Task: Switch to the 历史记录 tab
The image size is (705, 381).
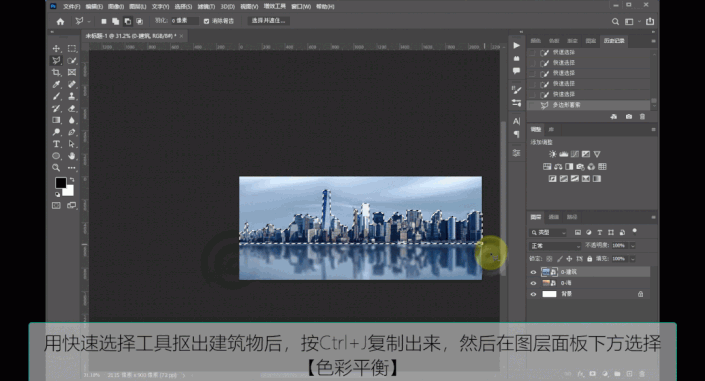Action: coord(614,41)
